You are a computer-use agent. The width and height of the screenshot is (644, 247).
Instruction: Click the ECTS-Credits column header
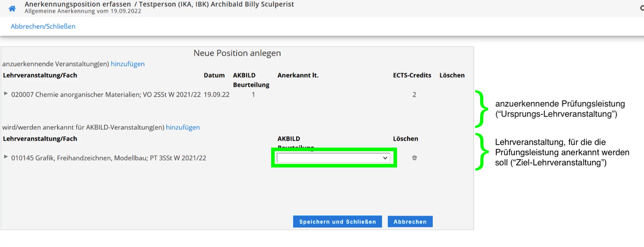pyautogui.click(x=412, y=75)
